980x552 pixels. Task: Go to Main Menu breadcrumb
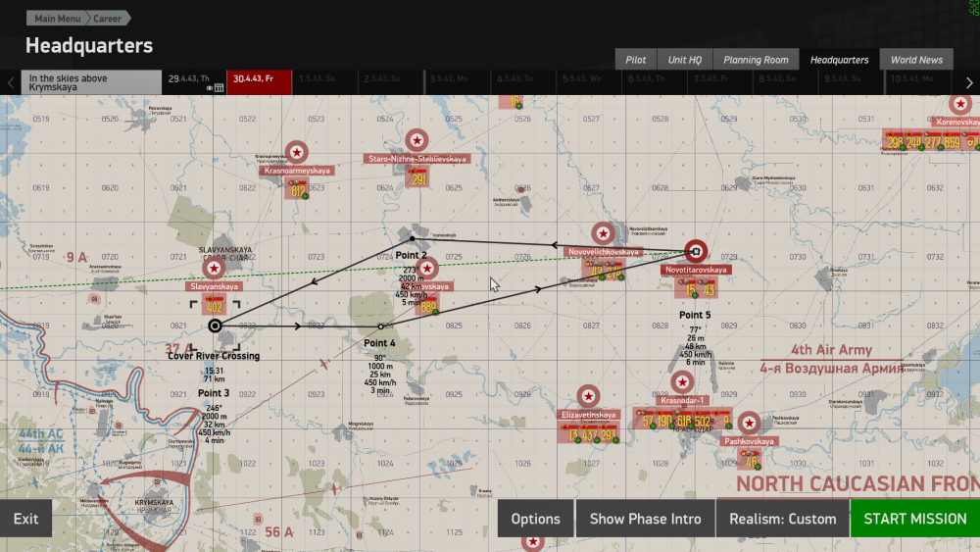coord(58,18)
